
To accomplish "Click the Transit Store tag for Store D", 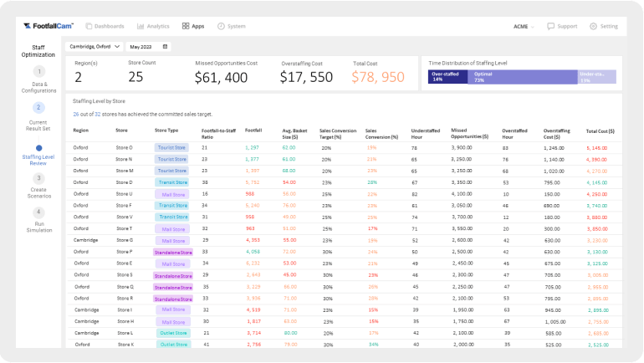I will coord(171,182).
